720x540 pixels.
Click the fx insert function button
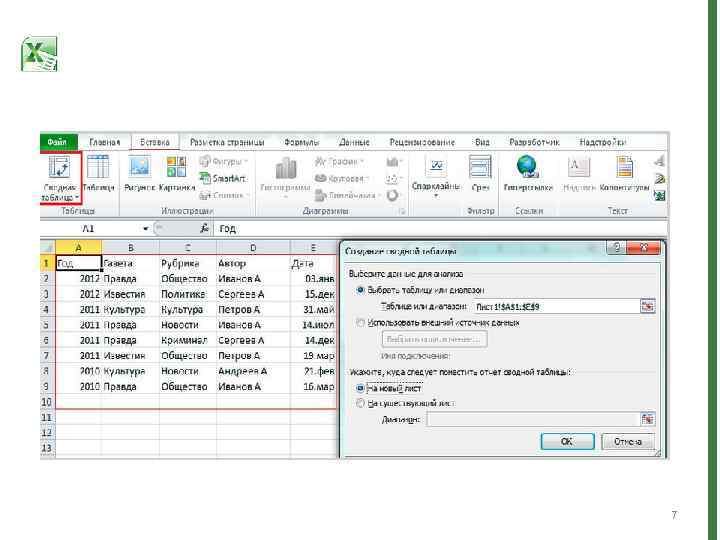204,228
